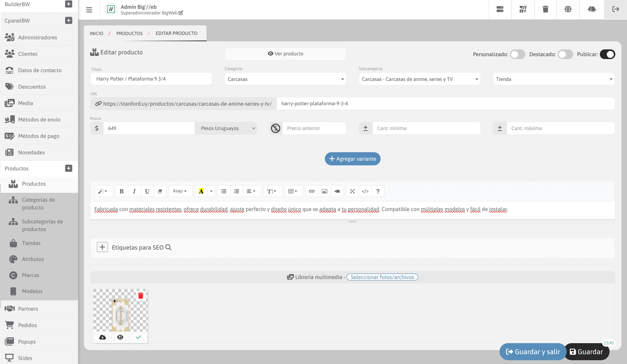The height and width of the screenshot is (364, 627).
Task: Click the red trash icon on thumbnail
Action: pos(141,295)
